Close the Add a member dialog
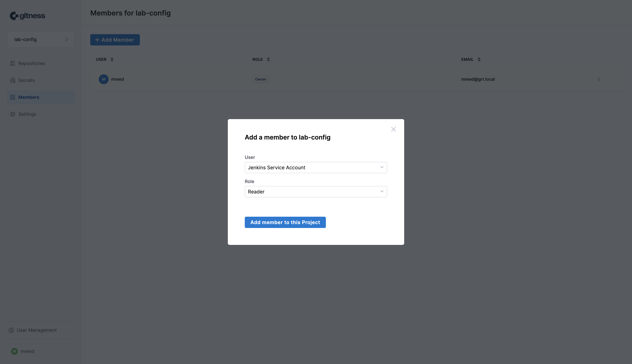The image size is (632, 364). [394, 129]
